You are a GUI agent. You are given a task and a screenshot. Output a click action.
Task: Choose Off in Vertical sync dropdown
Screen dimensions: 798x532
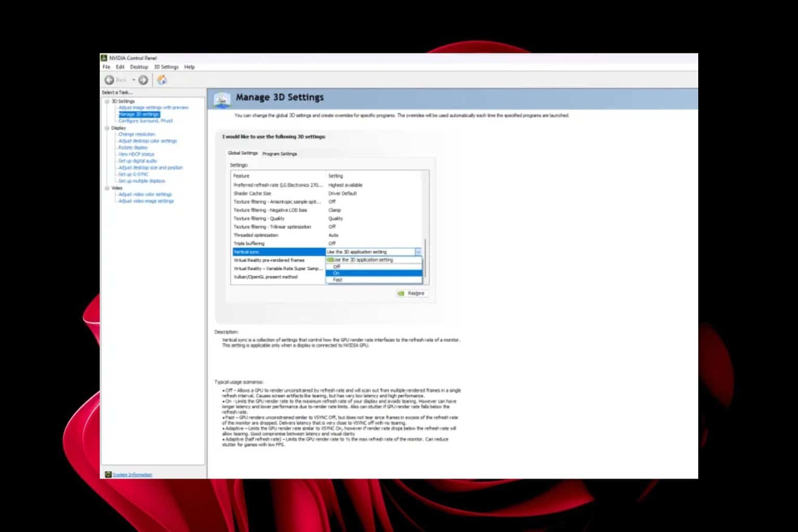click(374, 267)
